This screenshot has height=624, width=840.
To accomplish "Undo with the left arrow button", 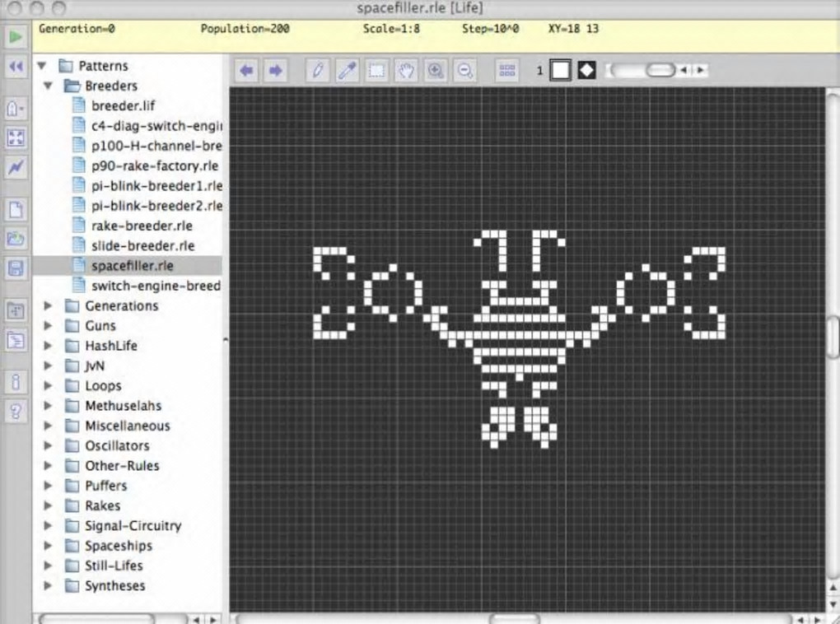I will coord(246,71).
